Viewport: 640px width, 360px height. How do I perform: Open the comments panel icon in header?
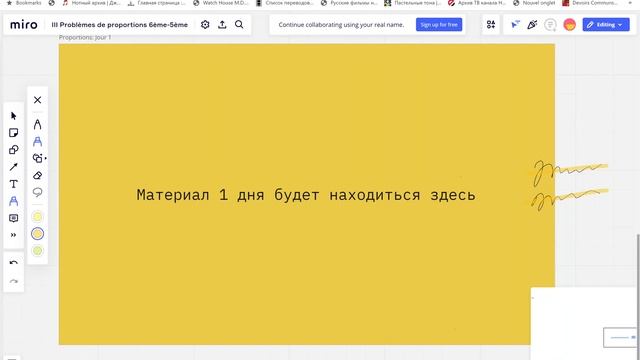coord(550,25)
